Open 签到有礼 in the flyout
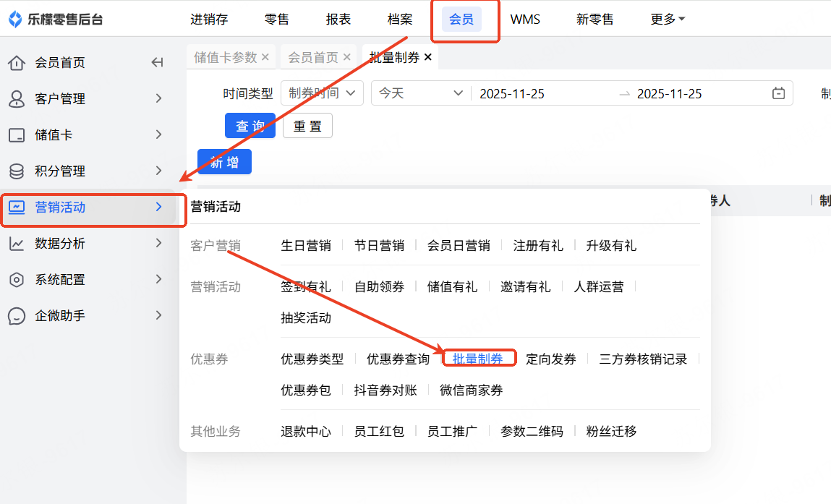The image size is (831, 504). (306, 287)
